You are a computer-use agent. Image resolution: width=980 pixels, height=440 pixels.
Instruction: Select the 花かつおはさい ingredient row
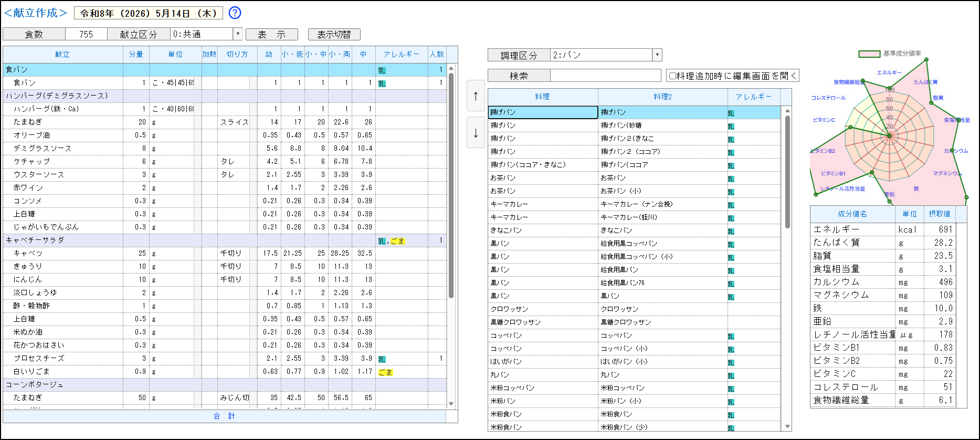(225, 345)
